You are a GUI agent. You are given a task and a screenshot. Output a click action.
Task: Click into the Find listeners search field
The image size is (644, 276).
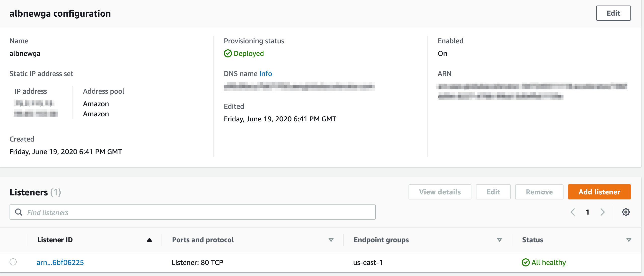click(x=196, y=212)
